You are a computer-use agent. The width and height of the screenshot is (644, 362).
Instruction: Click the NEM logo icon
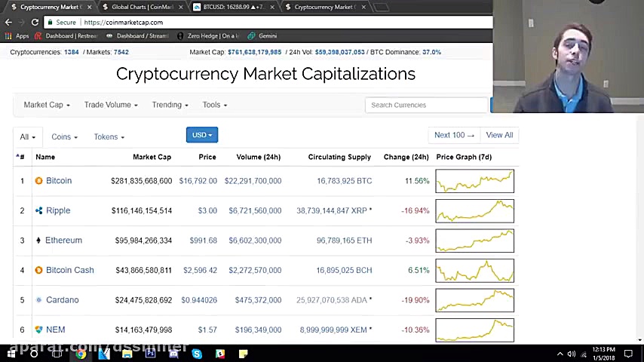point(38,330)
